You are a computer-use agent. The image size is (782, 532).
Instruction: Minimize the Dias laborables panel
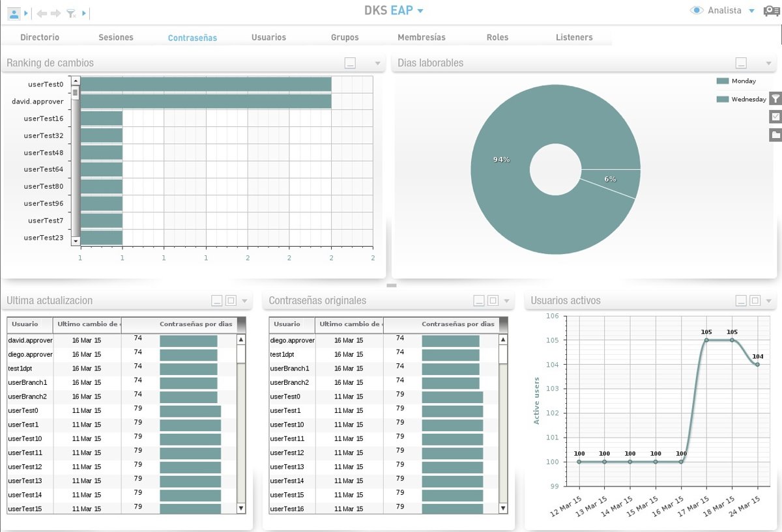coord(741,63)
